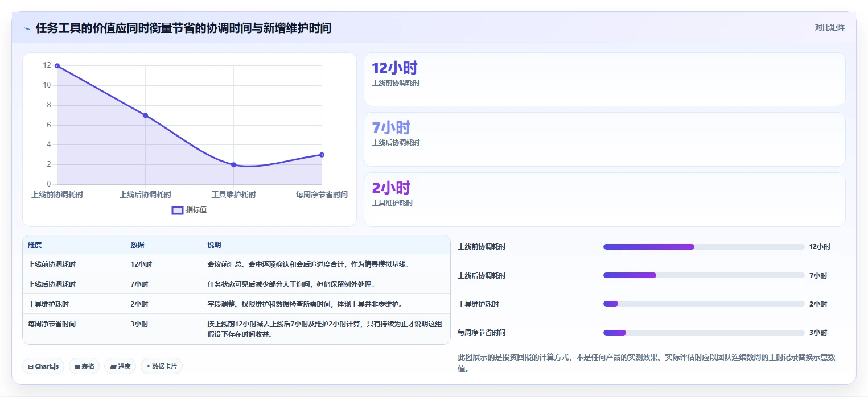Click the 7小时 value in the table
This screenshot has height=397, width=868.
coord(139,284)
